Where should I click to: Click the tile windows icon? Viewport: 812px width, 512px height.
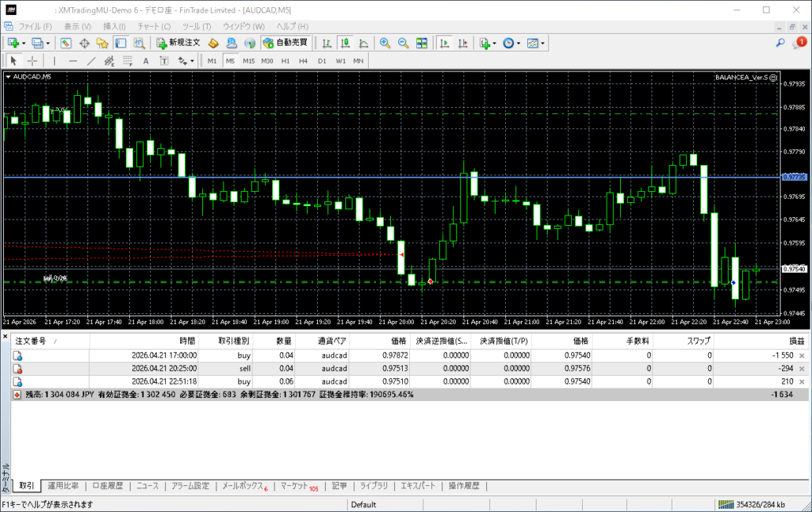[422, 43]
